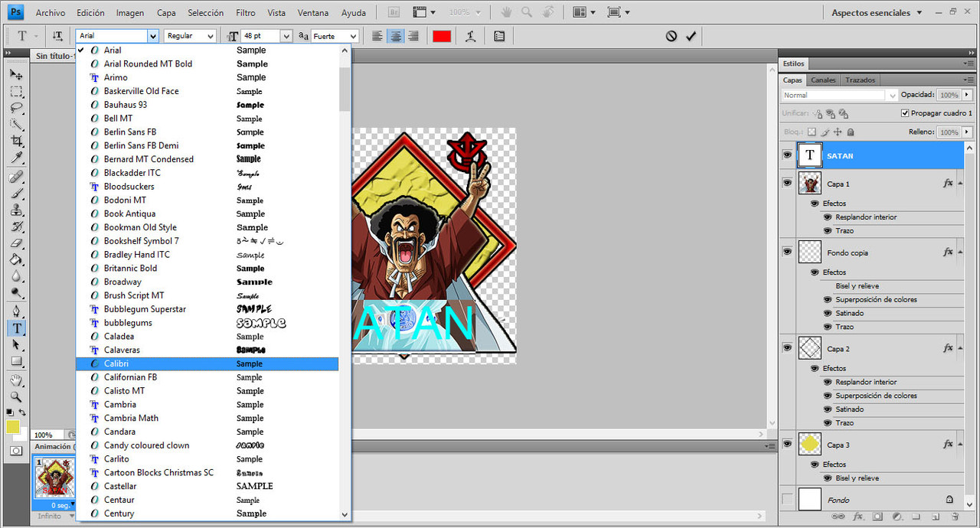Lock transparent pixels icon
Image resolution: width=980 pixels, height=528 pixels.
(x=812, y=132)
